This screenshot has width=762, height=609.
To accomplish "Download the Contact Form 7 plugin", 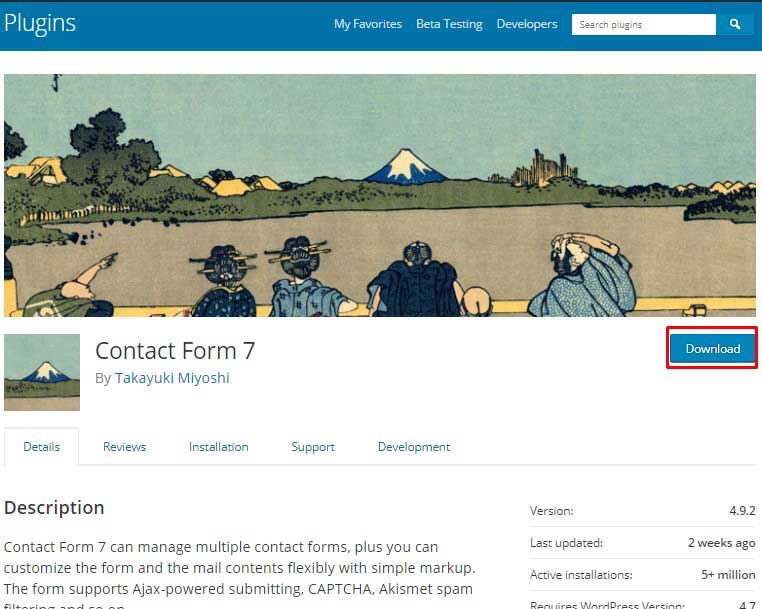I will pos(713,348).
